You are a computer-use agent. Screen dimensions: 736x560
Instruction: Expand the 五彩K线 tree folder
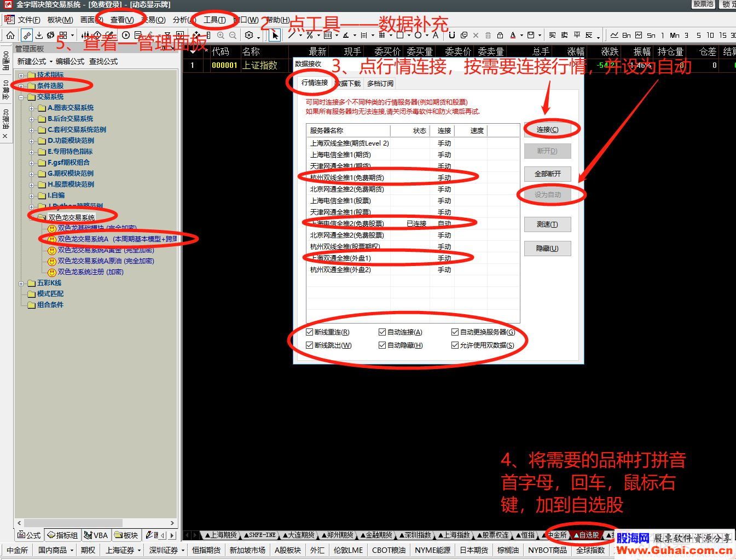pyautogui.click(x=21, y=283)
